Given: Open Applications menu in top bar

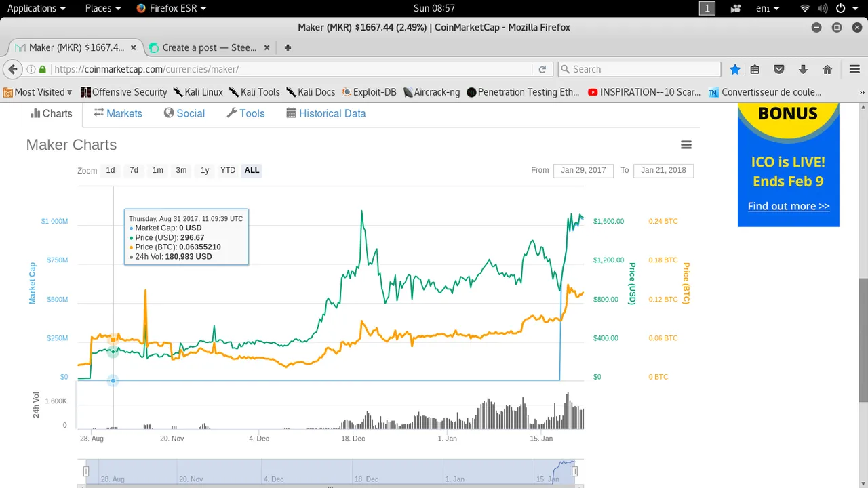Looking at the screenshot, I should pyautogui.click(x=37, y=8).
